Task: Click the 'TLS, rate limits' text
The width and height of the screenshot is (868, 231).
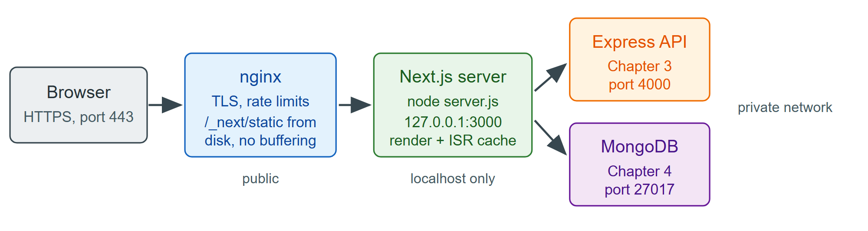Action: pos(260,101)
